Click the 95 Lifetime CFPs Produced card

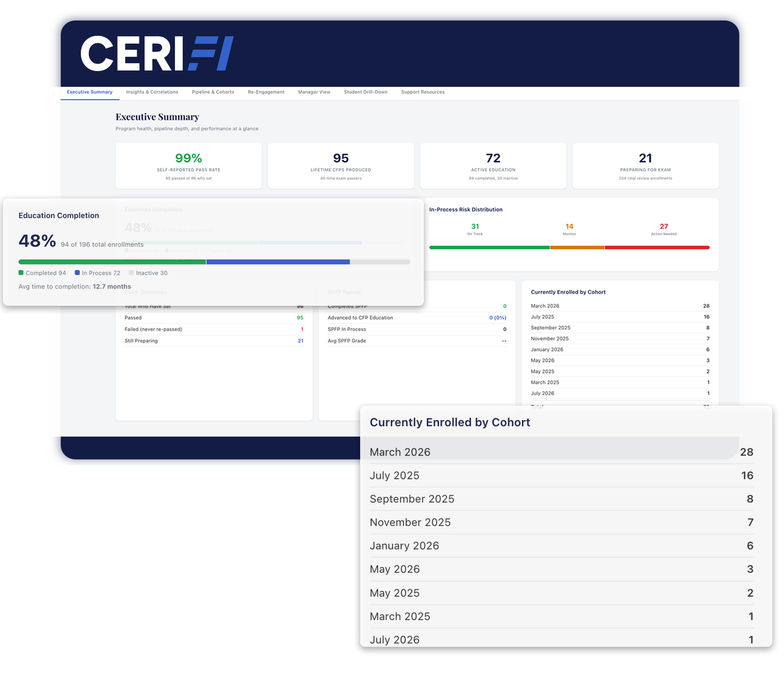(341, 166)
